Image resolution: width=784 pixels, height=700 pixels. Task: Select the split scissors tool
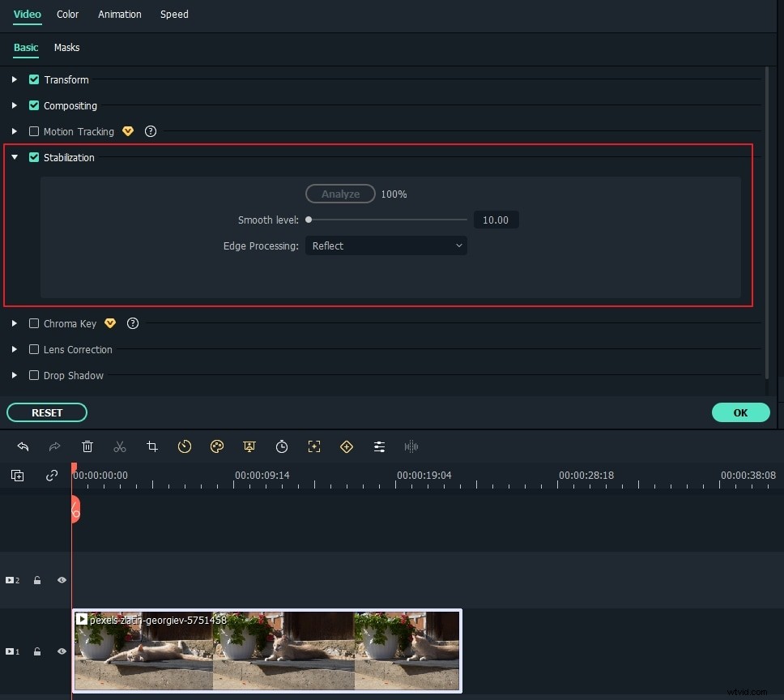click(120, 446)
